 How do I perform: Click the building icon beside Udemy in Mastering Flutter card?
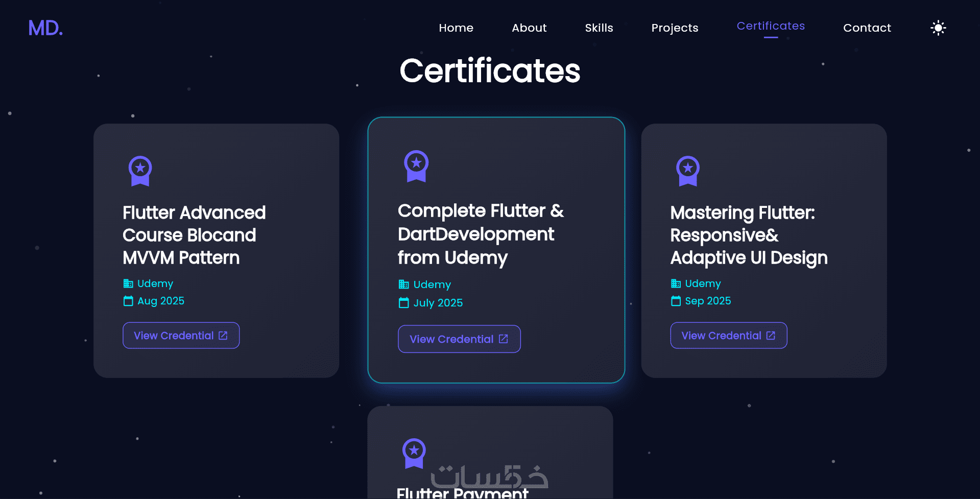tap(676, 283)
